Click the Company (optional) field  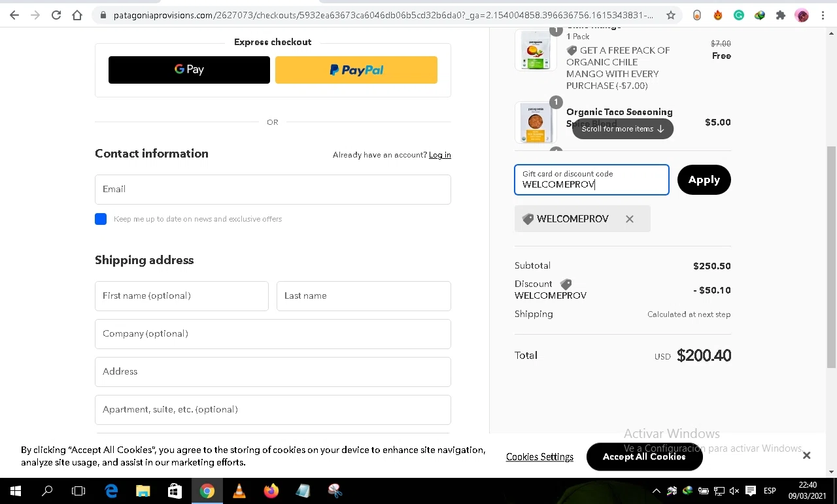(x=273, y=334)
